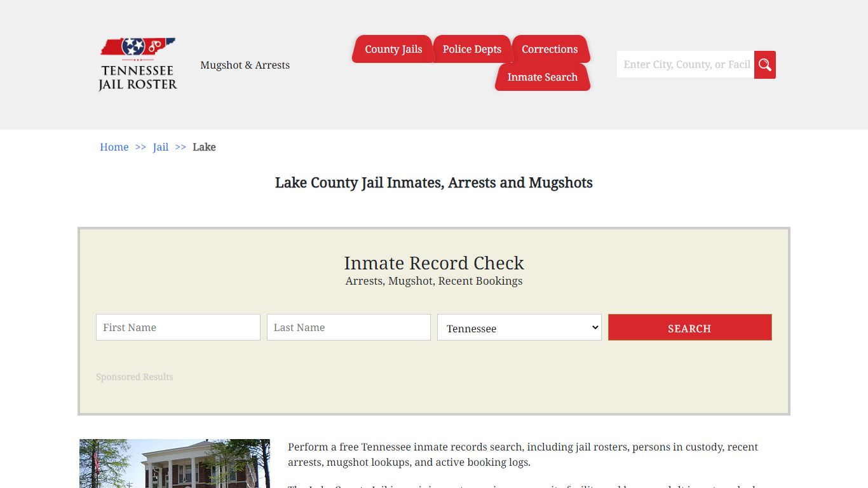Go to the Home breadcrumb
Viewport: 868px width, 488px height.
pyautogui.click(x=114, y=147)
